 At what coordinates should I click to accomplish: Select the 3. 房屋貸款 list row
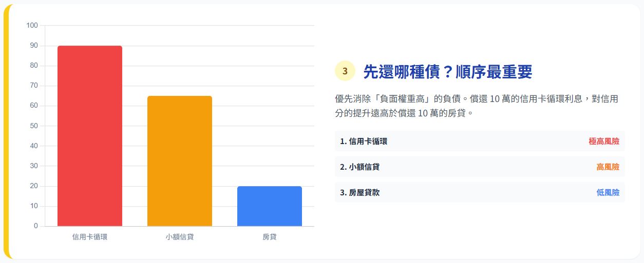[x=480, y=192]
